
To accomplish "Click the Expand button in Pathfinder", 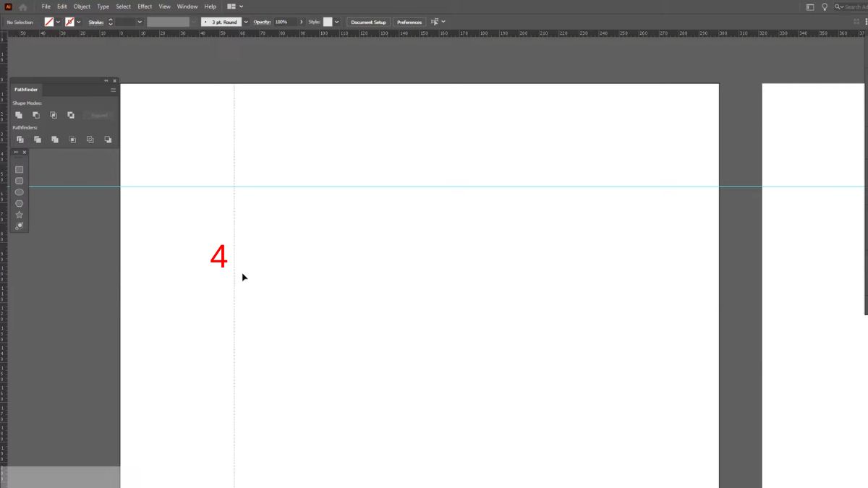I will click(99, 115).
